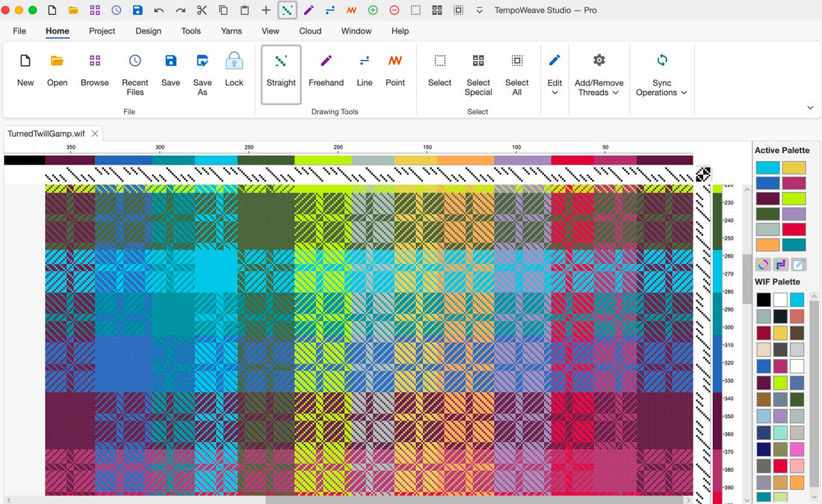Click the green add-thread circle icon
Viewport: 822px width, 504px height.
[373, 10]
